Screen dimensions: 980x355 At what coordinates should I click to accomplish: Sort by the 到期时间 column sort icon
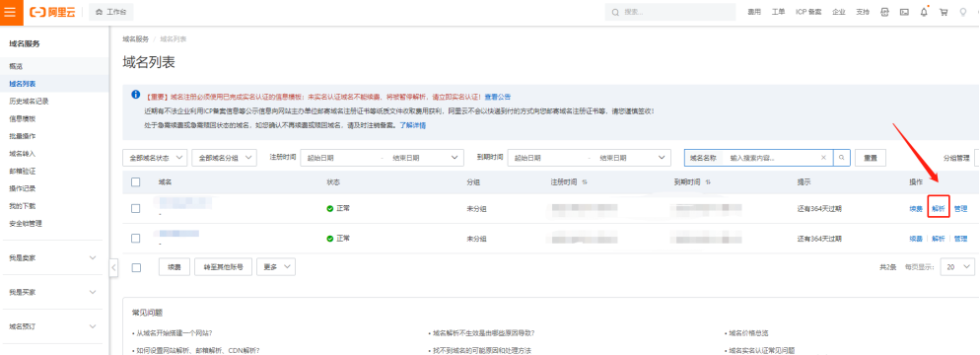[707, 181]
